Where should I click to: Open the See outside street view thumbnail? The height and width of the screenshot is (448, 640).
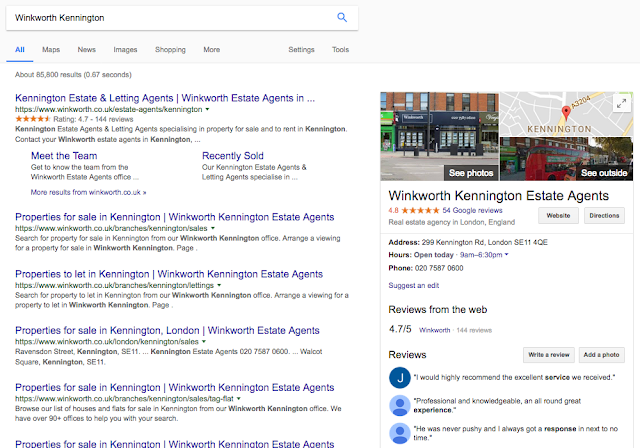point(567,159)
